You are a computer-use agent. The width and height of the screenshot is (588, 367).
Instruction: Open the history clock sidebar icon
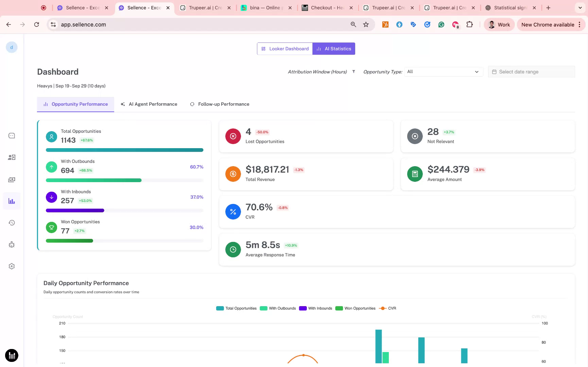point(12,223)
